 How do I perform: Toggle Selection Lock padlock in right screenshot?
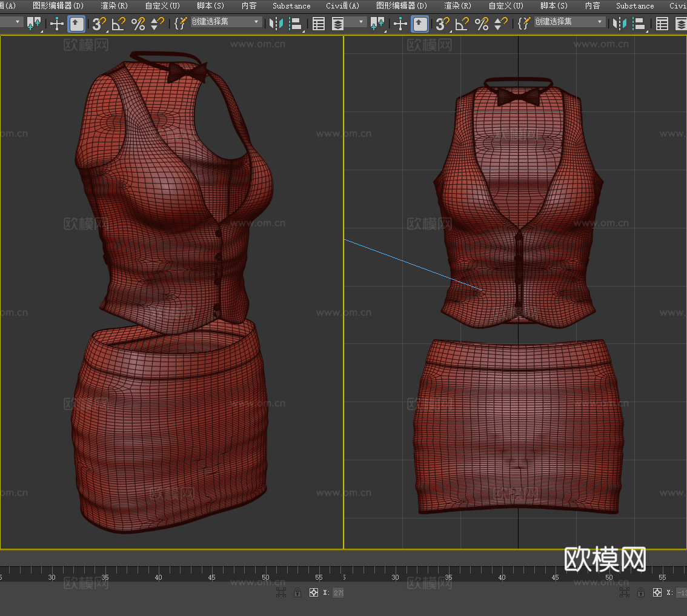[x=641, y=593]
